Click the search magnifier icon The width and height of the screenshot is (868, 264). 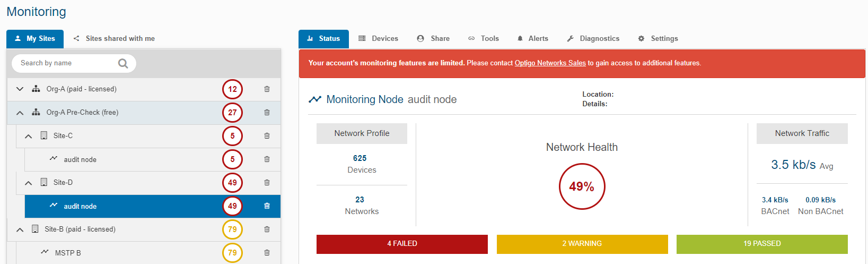click(x=123, y=64)
